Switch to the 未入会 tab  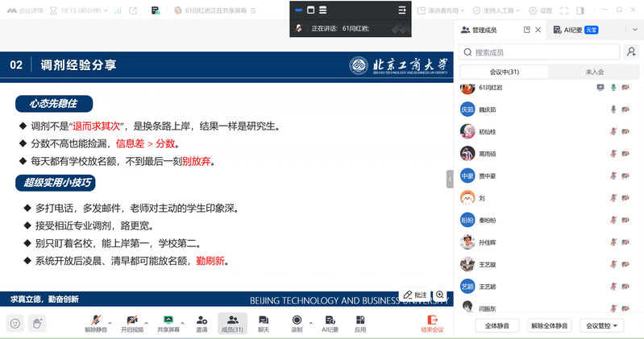point(596,72)
